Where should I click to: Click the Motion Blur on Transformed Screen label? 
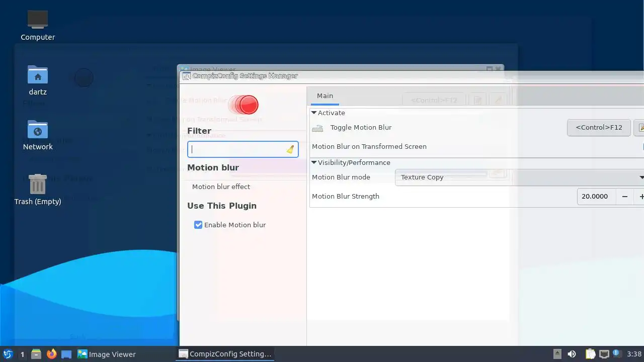369,146
